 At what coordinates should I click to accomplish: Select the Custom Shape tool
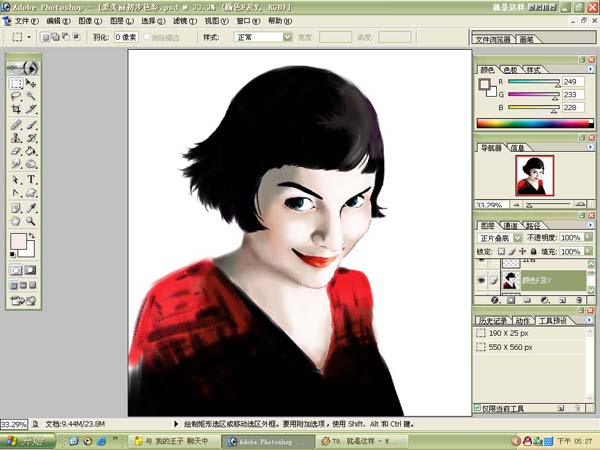31,192
